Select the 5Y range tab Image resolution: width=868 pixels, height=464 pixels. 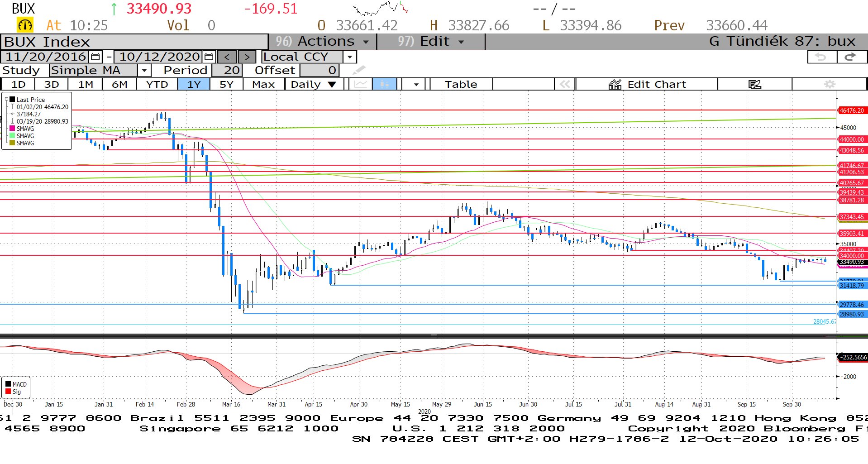click(x=226, y=84)
